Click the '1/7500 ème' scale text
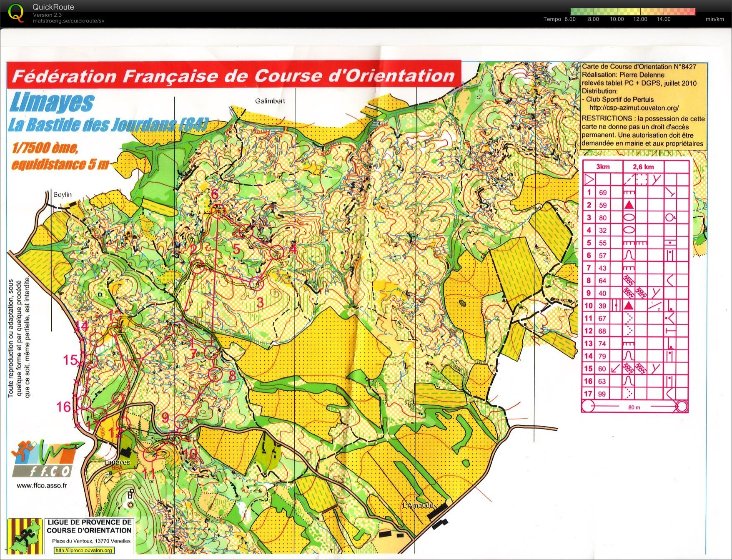Viewport: 732px width, 560px height. point(45,148)
